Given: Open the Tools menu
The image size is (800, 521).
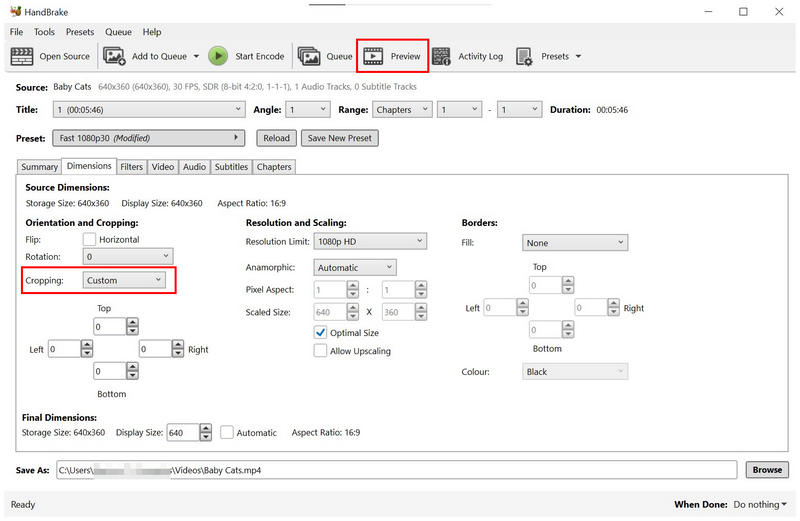Looking at the screenshot, I should (44, 32).
